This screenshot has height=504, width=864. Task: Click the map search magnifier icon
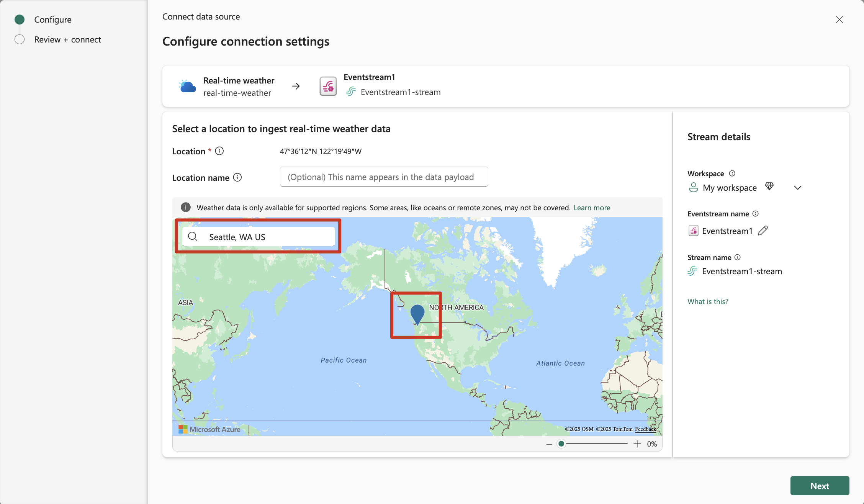pos(193,237)
